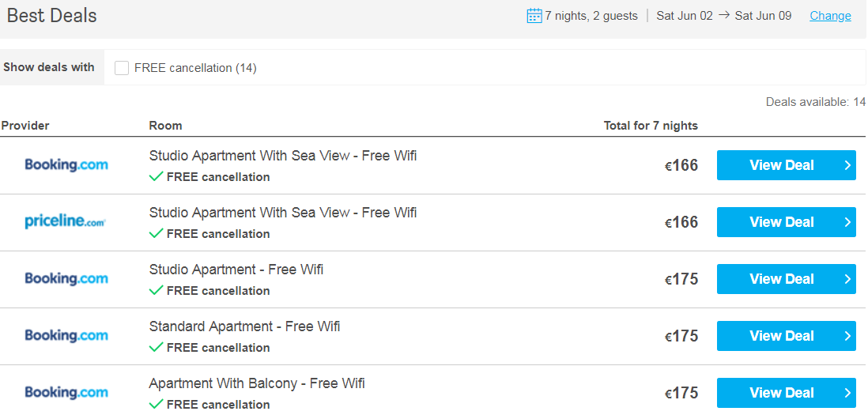This screenshot has height=415, width=868.
Task: Click the Booking.com logo for the Apartment With Balcony deal
Action: pyautogui.click(x=66, y=393)
